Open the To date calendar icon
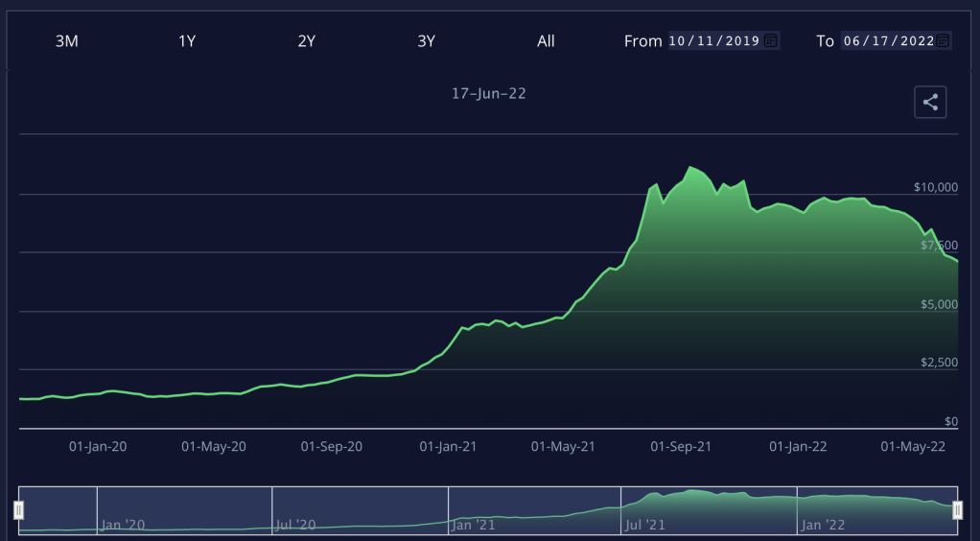Image resolution: width=980 pixels, height=541 pixels. 944,41
